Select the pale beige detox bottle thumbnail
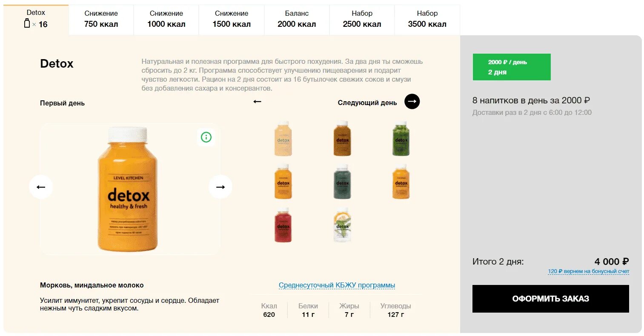The image size is (644, 336). click(283, 139)
